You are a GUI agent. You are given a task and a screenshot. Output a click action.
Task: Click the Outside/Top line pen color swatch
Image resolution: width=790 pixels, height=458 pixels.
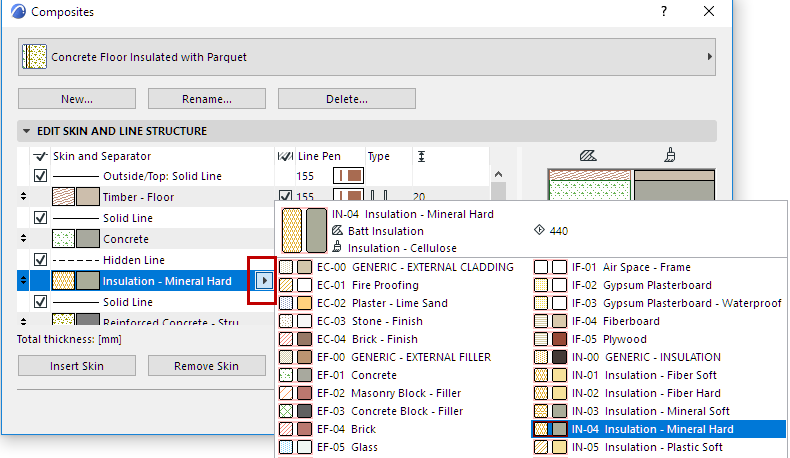(x=348, y=176)
